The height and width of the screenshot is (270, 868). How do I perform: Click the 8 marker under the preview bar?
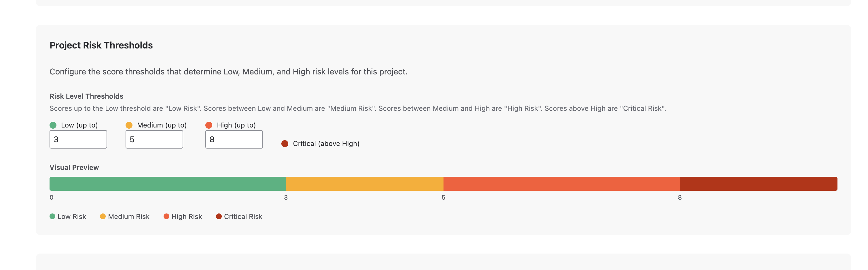pyautogui.click(x=680, y=197)
